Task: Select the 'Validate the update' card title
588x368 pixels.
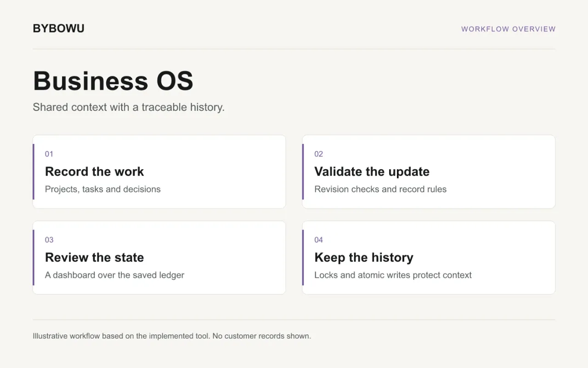Action: 372,172
